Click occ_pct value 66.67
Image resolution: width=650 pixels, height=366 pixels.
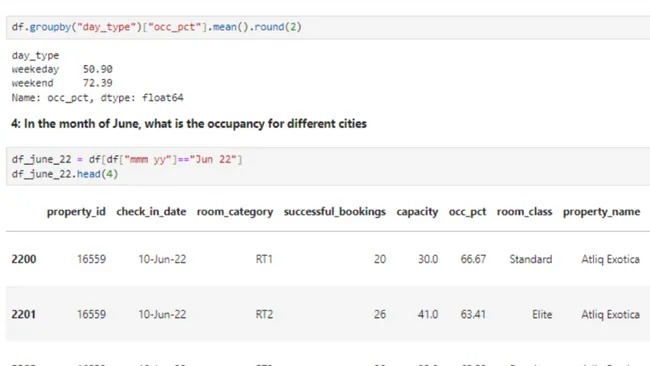click(x=473, y=259)
